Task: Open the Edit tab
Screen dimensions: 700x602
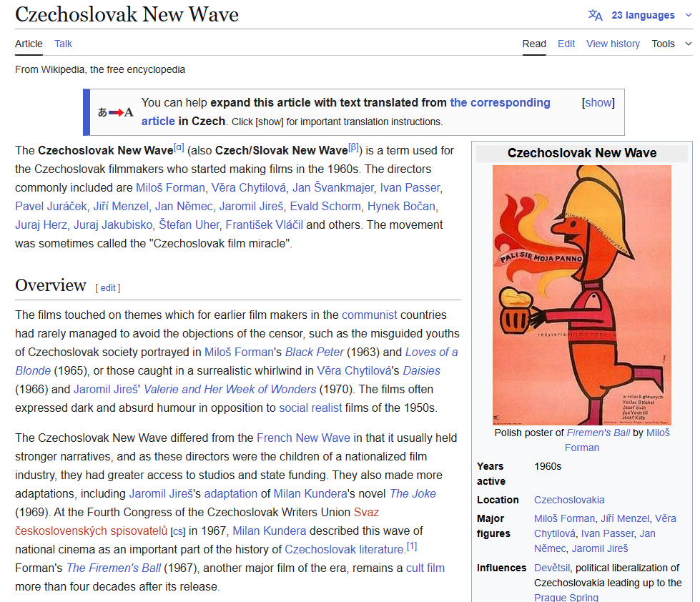Action: click(566, 44)
